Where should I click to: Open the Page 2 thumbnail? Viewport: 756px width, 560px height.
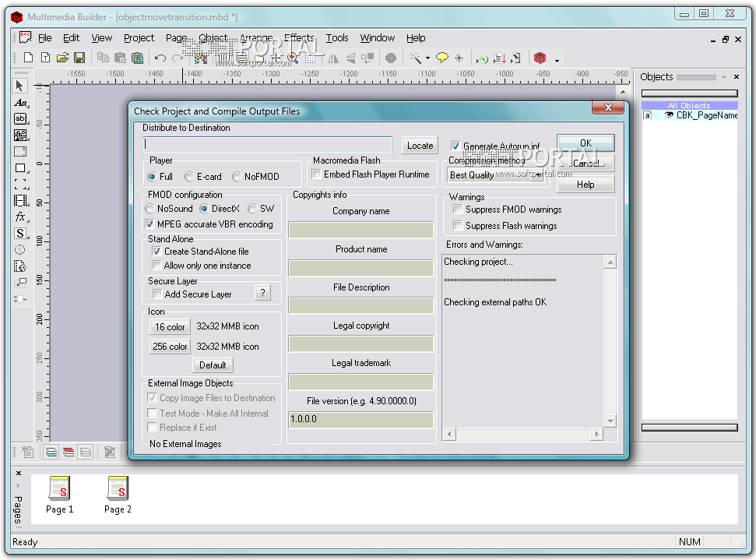click(118, 495)
